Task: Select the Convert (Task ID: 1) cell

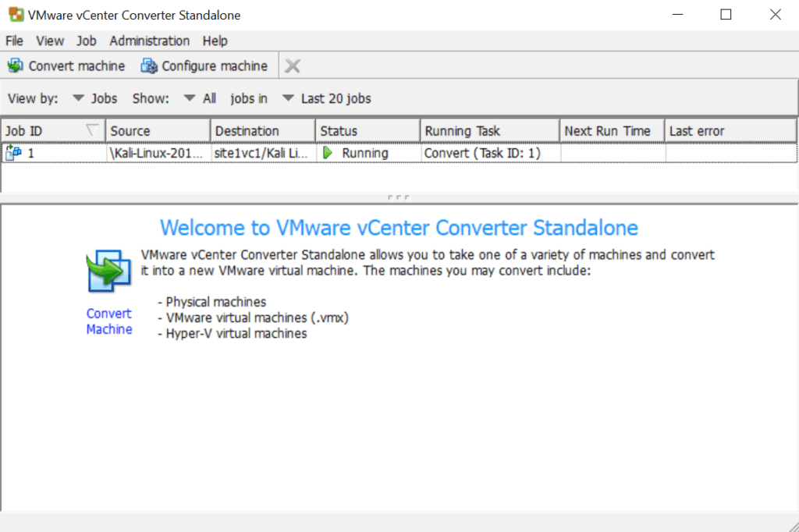Action: click(x=490, y=153)
